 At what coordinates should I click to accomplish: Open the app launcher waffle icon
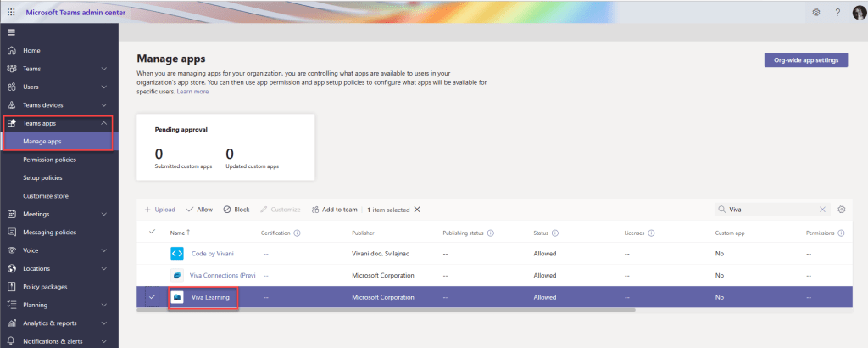pos(11,12)
